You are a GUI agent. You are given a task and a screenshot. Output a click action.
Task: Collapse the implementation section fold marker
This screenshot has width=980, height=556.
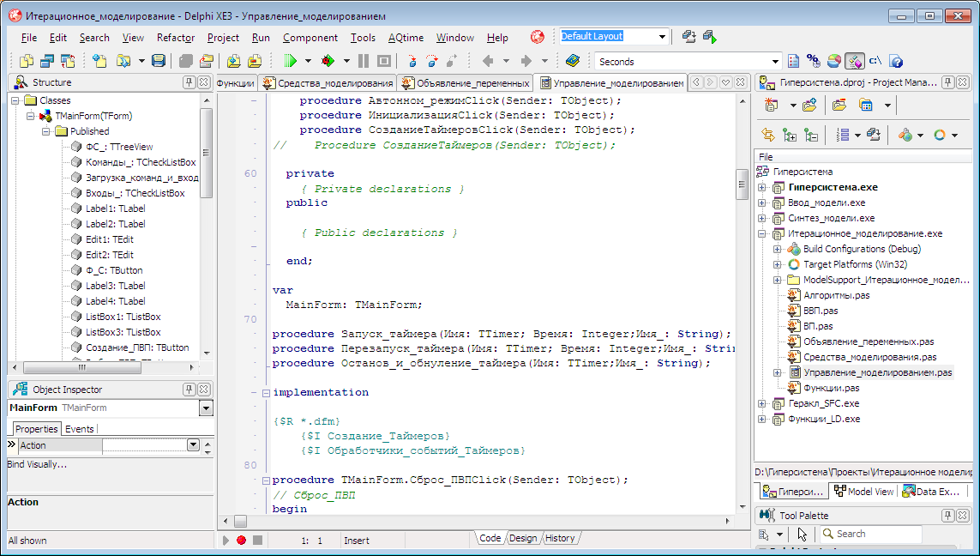point(265,393)
